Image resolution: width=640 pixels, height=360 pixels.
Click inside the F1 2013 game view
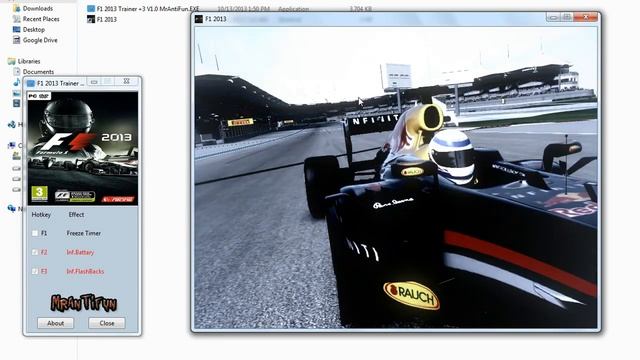coord(396,178)
